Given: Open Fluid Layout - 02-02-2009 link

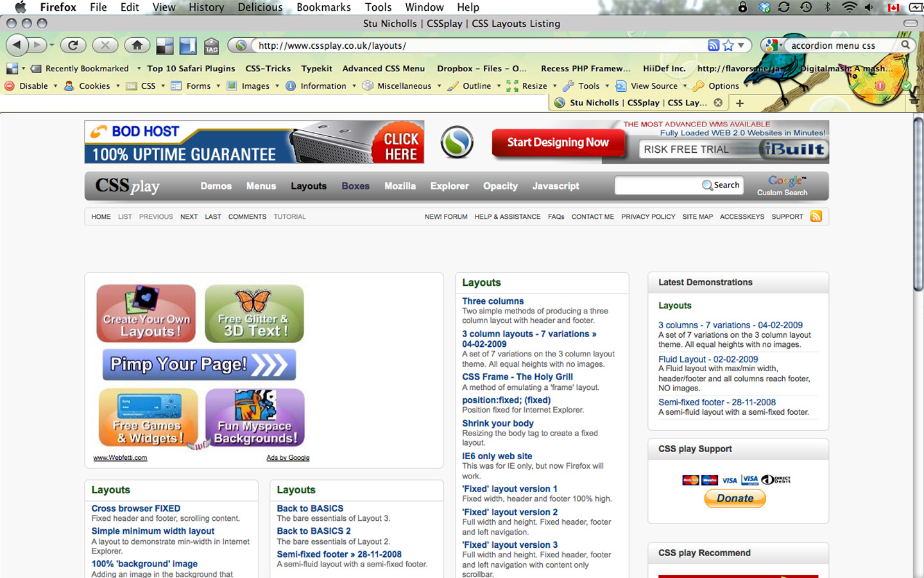Looking at the screenshot, I should pyautogui.click(x=708, y=360).
